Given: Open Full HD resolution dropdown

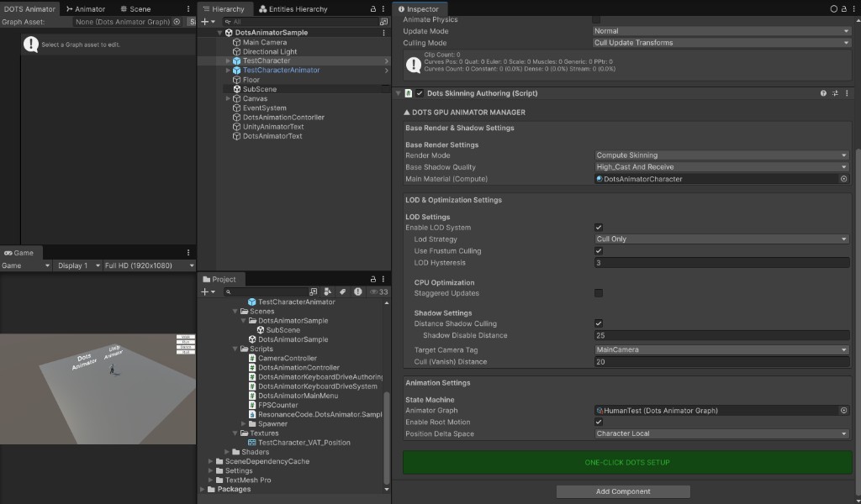Looking at the screenshot, I should click(x=149, y=265).
